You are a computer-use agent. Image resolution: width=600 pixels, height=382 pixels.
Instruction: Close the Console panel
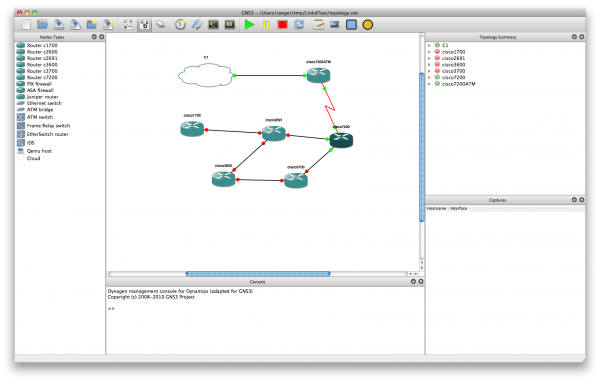[x=421, y=281]
